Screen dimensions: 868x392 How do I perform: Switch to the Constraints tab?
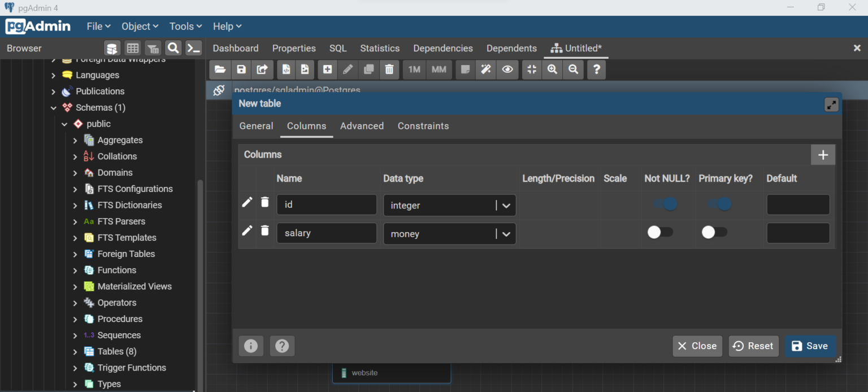click(423, 126)
